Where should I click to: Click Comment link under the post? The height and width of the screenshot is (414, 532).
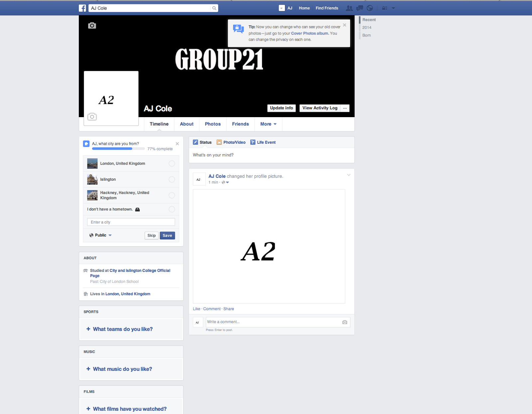[212, 309]
